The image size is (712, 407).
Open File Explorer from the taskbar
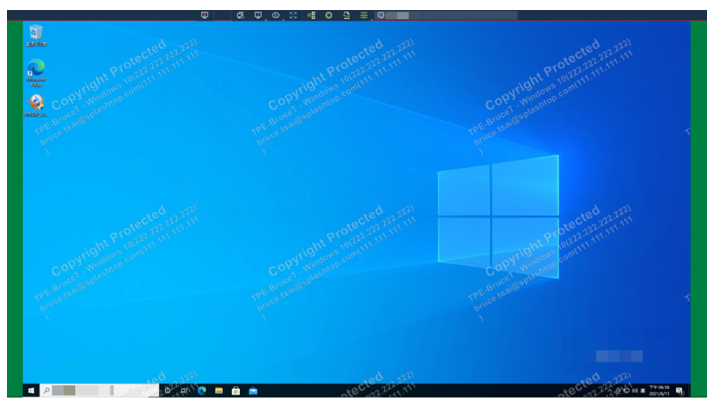[219, 391]
